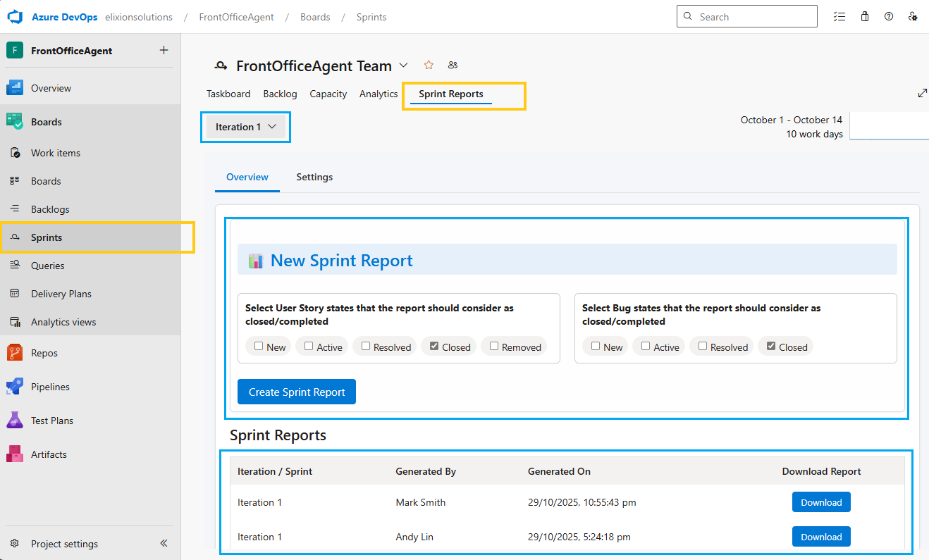Screen dimensions: 929x560
Task: Click into the Search field
Action: (754, 17)
